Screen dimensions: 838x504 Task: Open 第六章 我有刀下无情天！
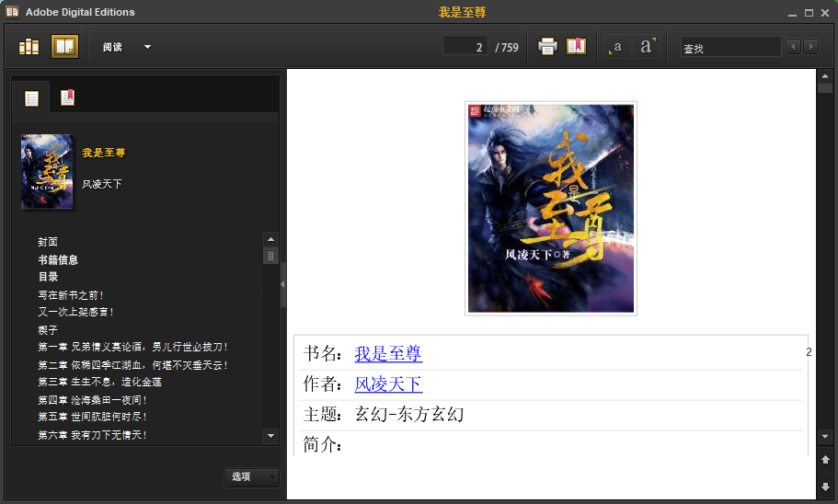(x=92, y=435)
